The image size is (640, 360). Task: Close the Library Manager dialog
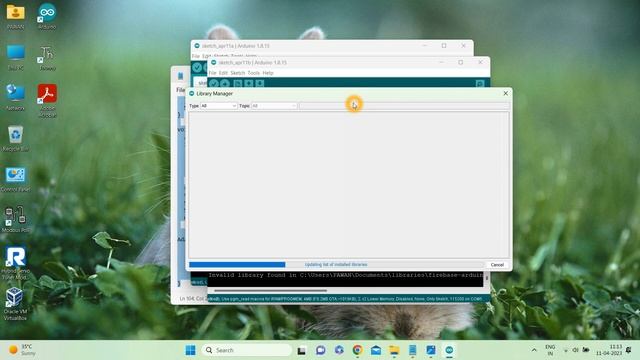pos(505,93)
